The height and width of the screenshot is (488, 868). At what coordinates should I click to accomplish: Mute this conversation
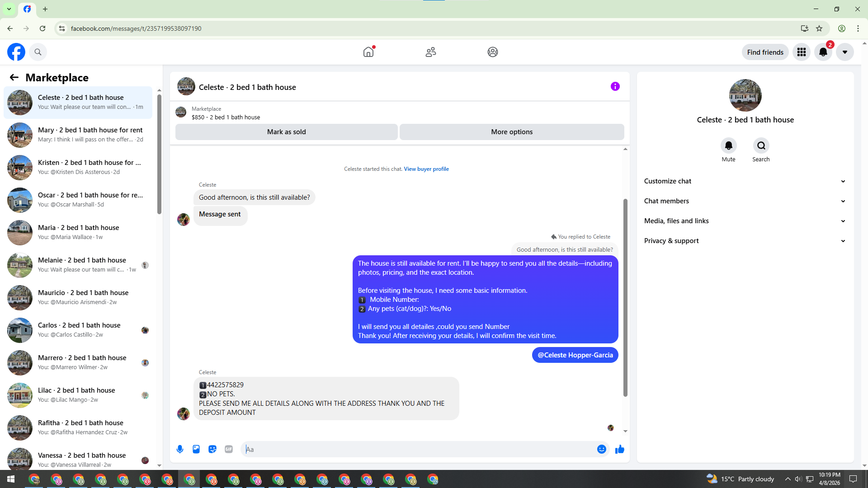pyautogui.click(x=728, y=145)
